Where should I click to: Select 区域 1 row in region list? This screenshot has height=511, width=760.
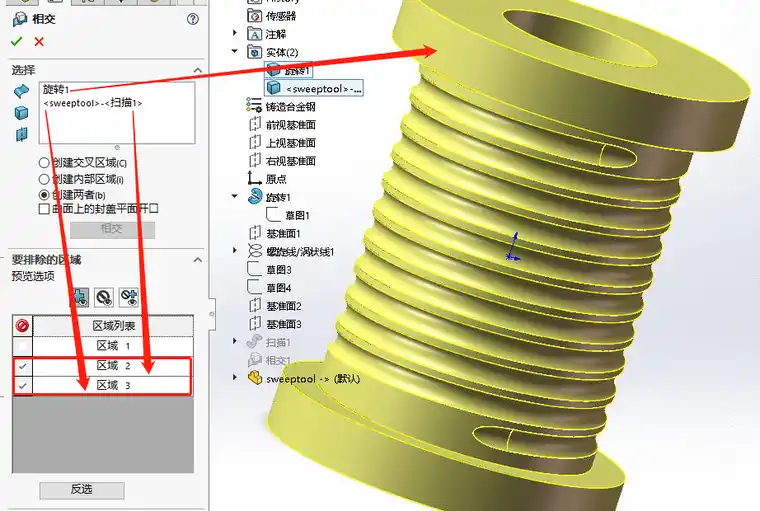113,346
